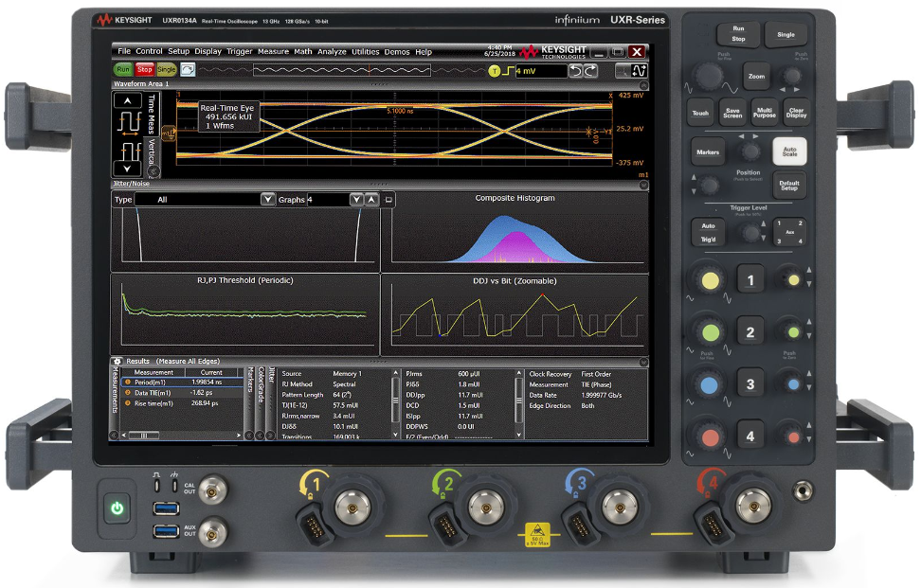Click the Graphs count up arrow
Screen dimensions: 921x588
(x=371, y=200)
